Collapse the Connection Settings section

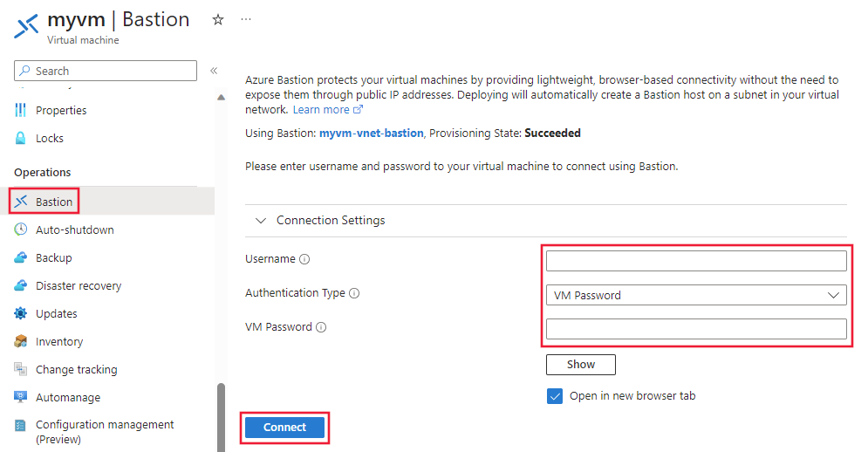point(261,221)
